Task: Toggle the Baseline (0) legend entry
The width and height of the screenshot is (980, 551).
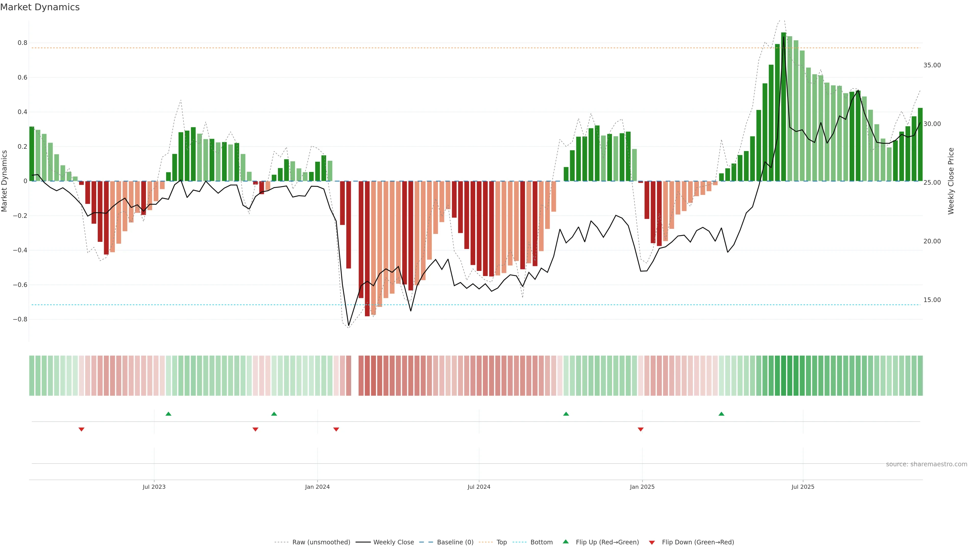Action: point(455,542)
